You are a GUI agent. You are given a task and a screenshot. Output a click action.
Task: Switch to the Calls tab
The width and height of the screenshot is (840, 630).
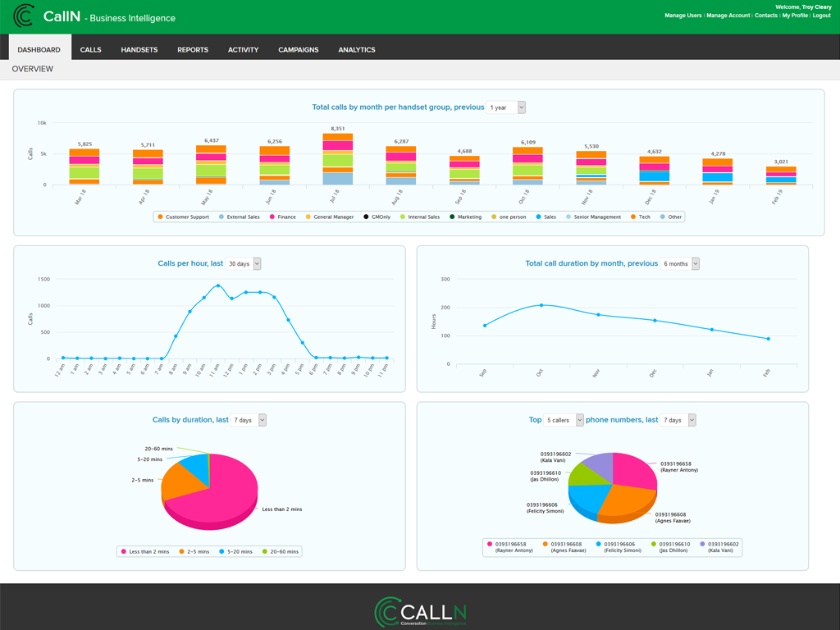(x=91, y=50)
